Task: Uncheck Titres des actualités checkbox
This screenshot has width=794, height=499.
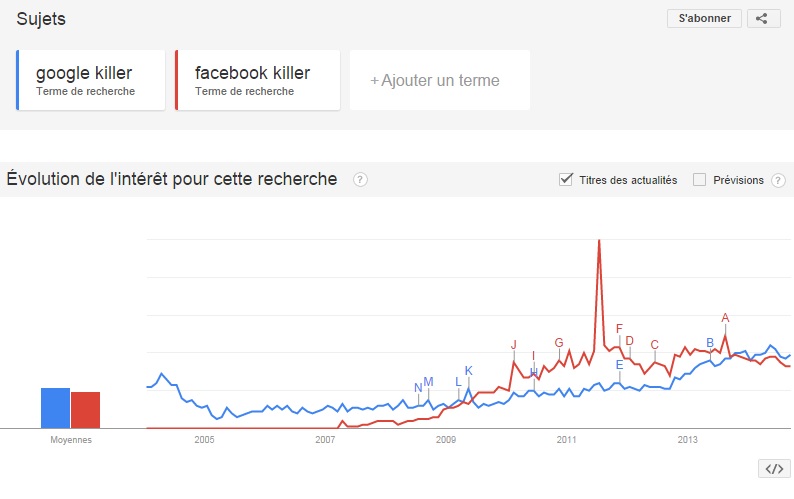Action: [x=566, y=180]
